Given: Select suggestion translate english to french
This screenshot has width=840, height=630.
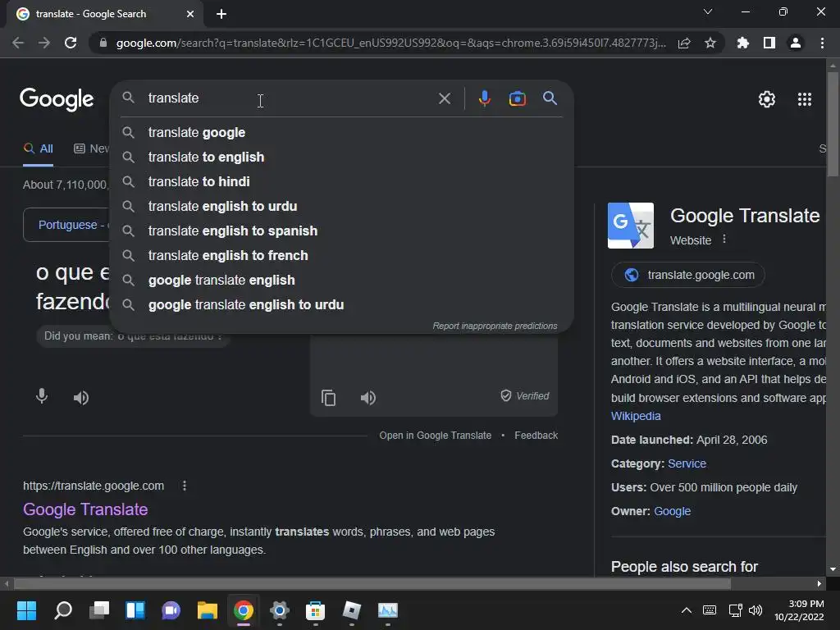Looking at the screenshot, I should (x=341, y=256).
